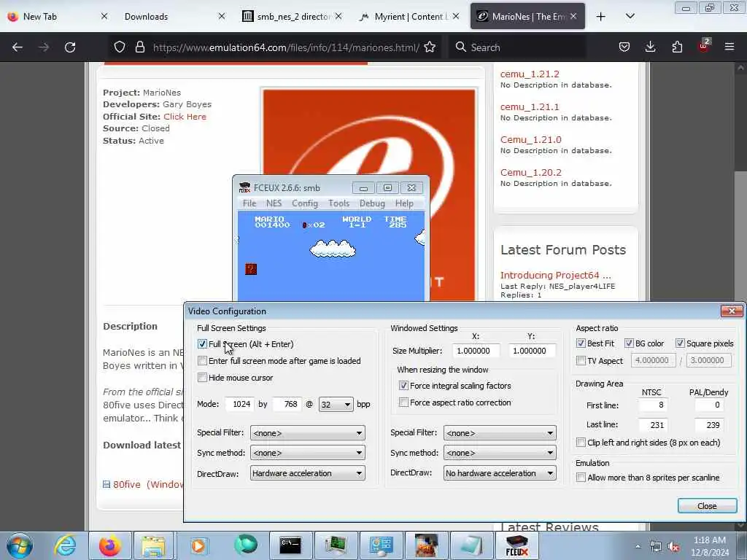Image resolution: width=747 pixels, height=560 pixels.
Task: List all tabs with the chevron icon
Action: pyautogui.click(x=630, y=16)
